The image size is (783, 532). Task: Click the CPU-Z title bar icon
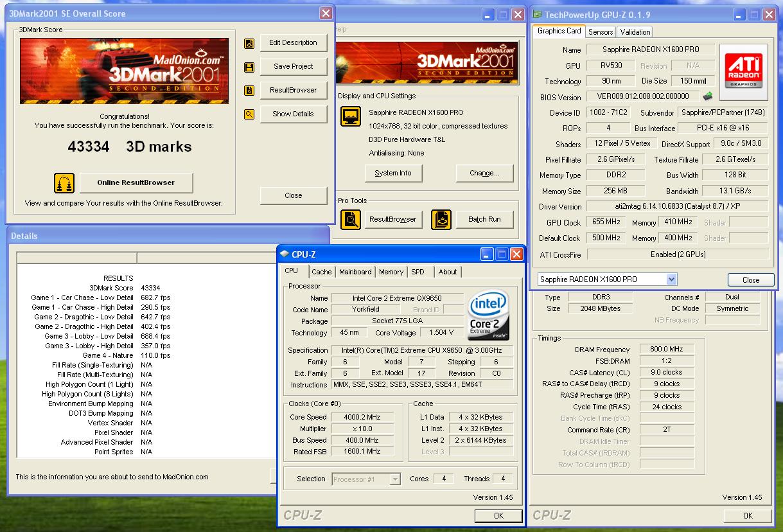pos(285,254)
